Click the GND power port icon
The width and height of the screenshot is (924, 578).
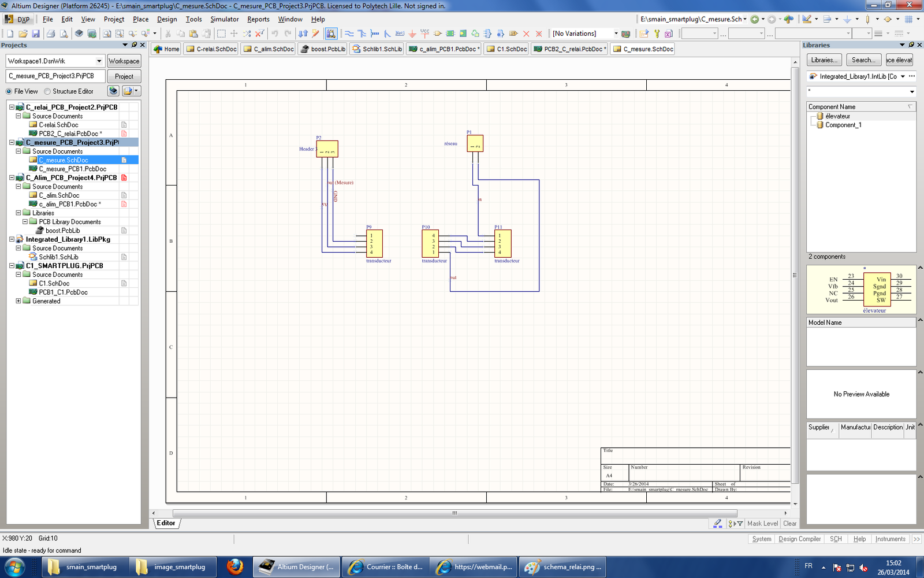[412, 34]
